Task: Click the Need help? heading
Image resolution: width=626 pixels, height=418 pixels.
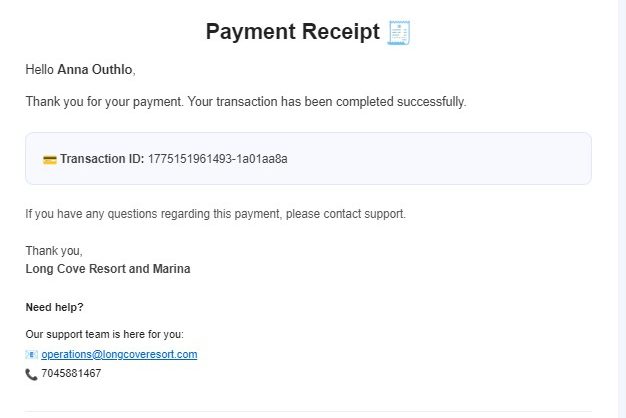Action: click(x=54, y=307)
